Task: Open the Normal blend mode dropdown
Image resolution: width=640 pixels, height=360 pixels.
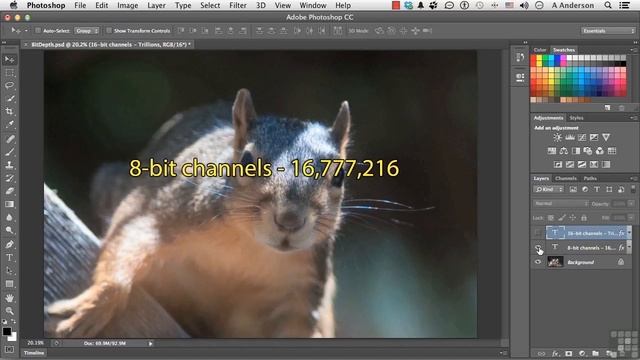Action: click(561, 204)
